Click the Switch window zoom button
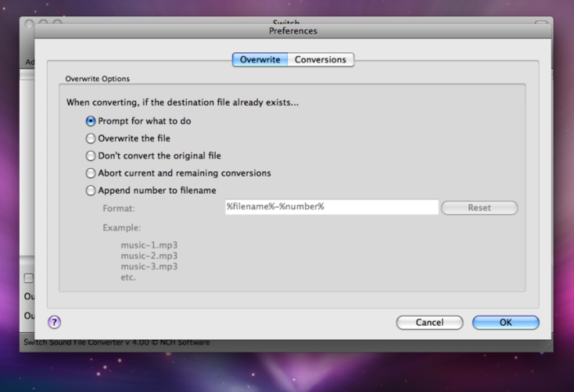This screenshot has height=392, width=574. point(57,22)
